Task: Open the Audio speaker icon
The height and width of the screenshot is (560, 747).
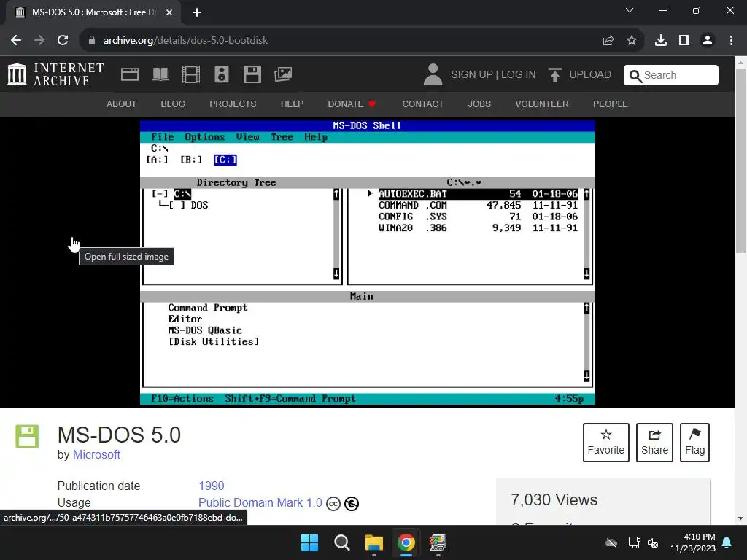Action: click(x=222, y=74)
